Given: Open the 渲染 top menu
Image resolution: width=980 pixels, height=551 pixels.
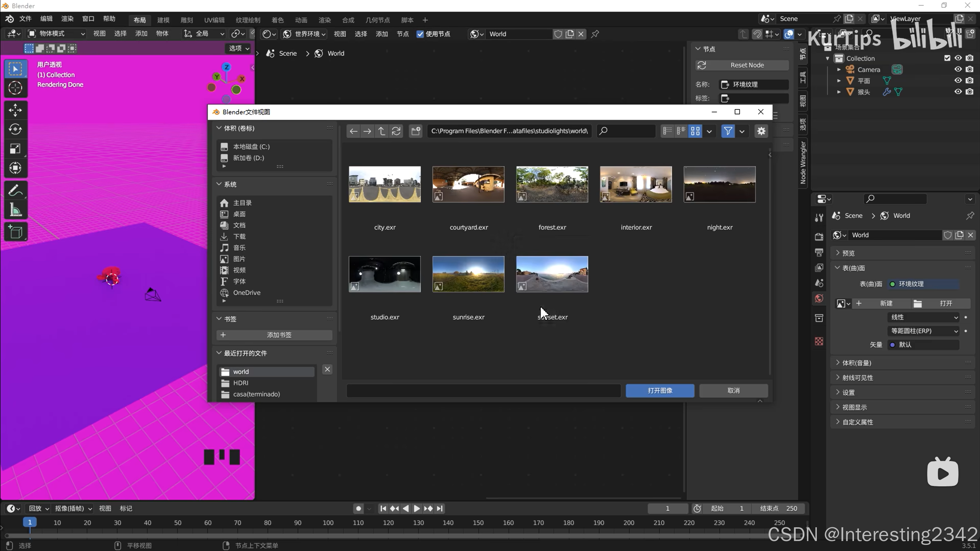Looking at the screenshot, I should tap(67, 19).
